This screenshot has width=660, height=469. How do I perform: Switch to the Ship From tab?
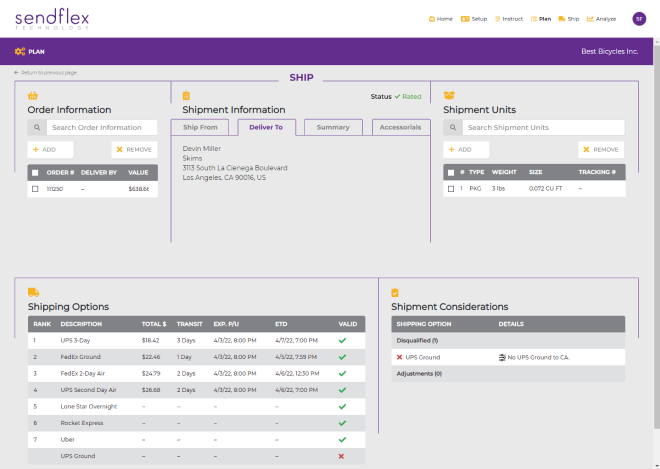pyautogui.click(x=200, y=127)
